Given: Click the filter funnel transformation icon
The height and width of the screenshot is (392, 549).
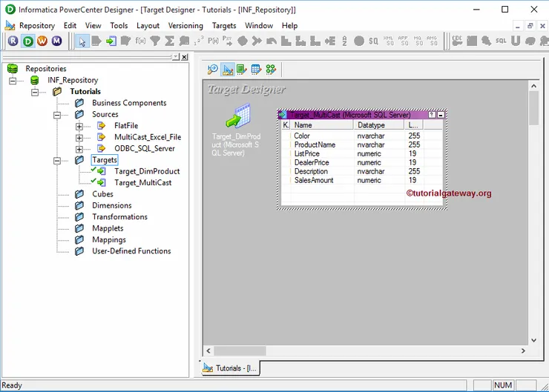Looking at the screenshot, I should tap(155, 41).
